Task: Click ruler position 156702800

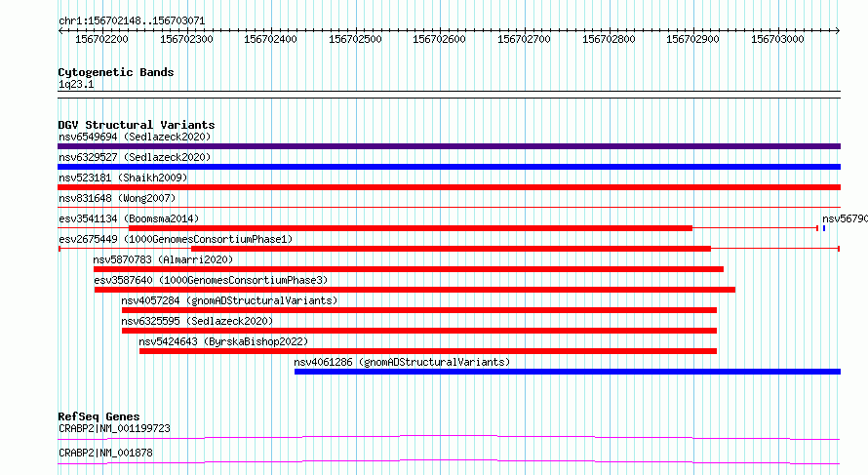Action: point(609,39)
